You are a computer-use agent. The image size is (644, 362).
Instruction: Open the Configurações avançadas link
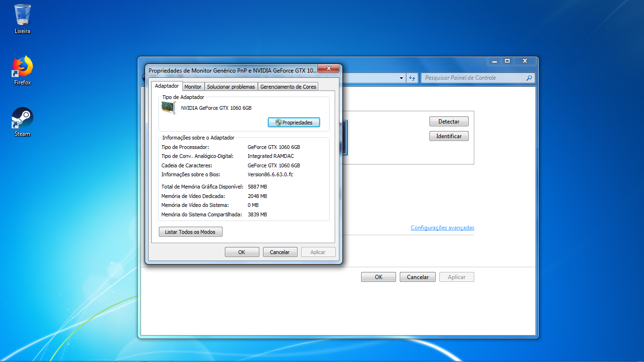point(442,228)
